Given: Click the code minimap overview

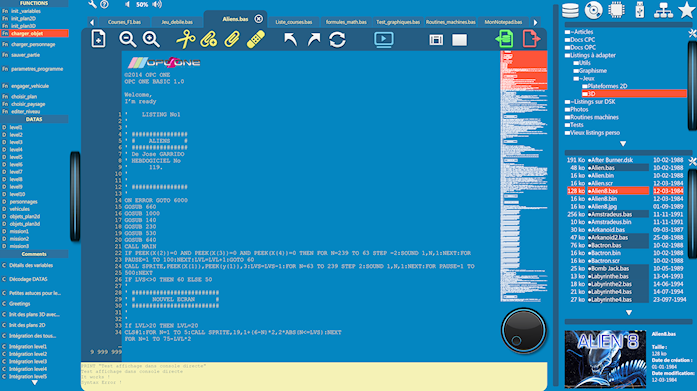Looking at the screenshot, I should 524,176.
